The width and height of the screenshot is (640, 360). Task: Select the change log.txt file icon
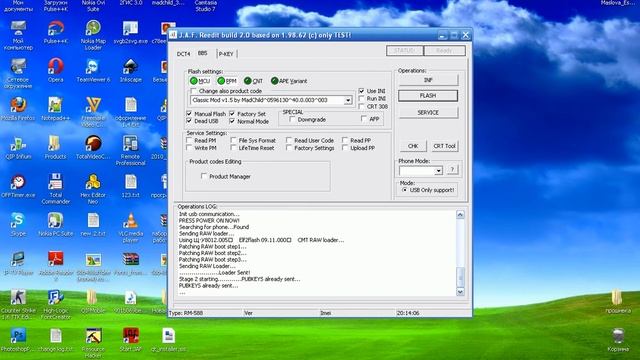coord(56,336)
